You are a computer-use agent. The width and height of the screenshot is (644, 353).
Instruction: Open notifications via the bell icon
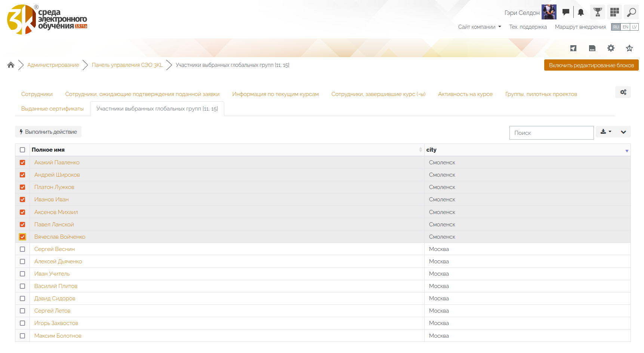[580, 12]
